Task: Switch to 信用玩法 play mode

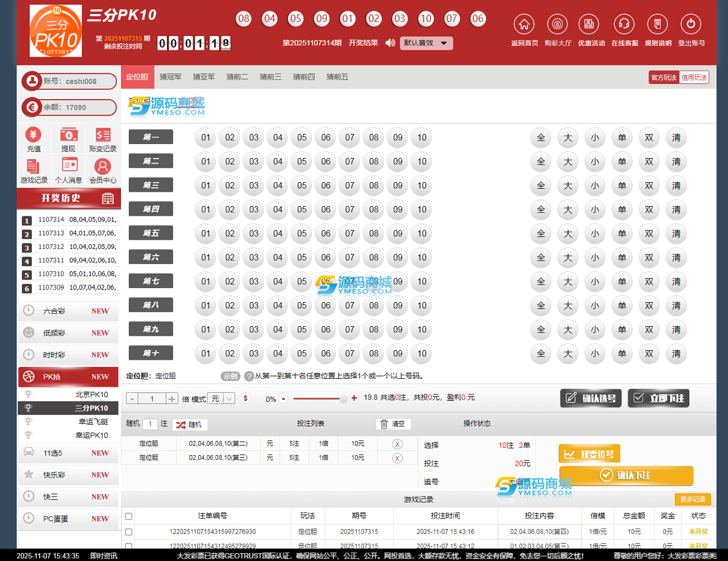Action: (694, 77)
